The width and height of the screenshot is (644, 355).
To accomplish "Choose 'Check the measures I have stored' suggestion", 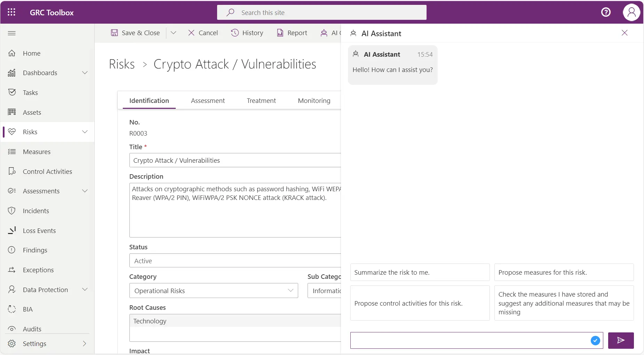I will (564, 303).
